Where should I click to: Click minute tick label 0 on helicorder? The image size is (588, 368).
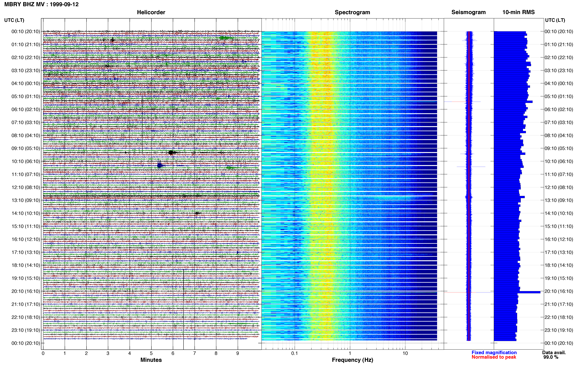pyautogui.click(x=43, y=353)
